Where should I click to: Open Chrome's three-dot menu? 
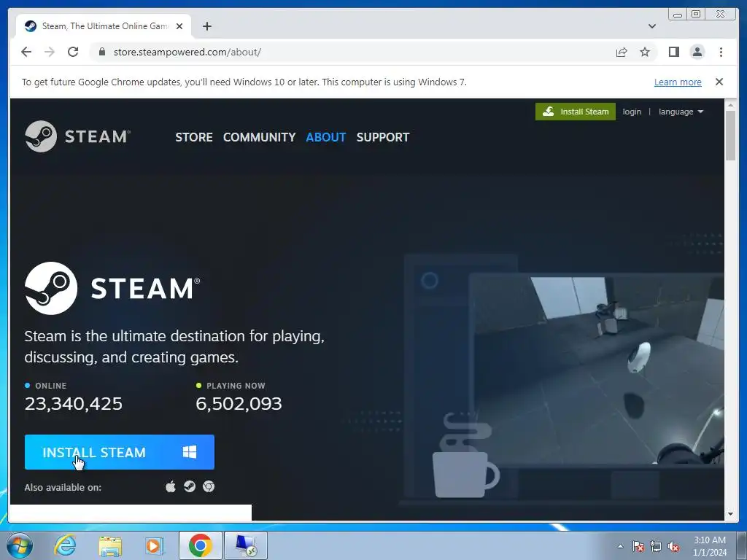tap(721, 52)
